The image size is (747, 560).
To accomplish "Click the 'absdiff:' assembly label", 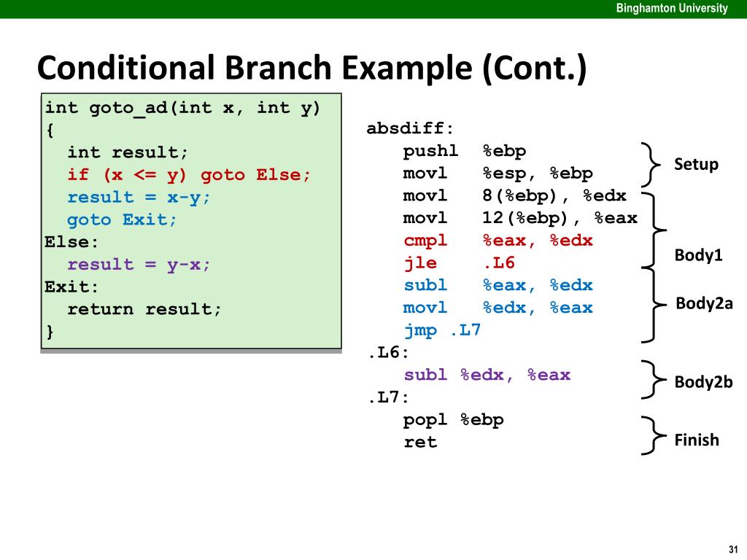I will tap(410, 128).
